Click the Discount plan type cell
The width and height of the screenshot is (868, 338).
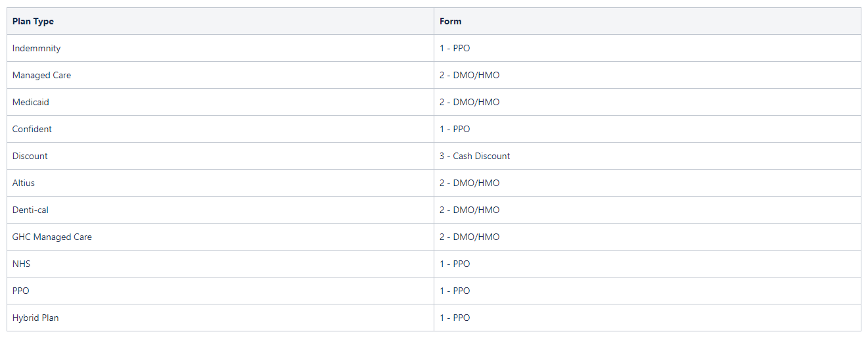(220, 156)
